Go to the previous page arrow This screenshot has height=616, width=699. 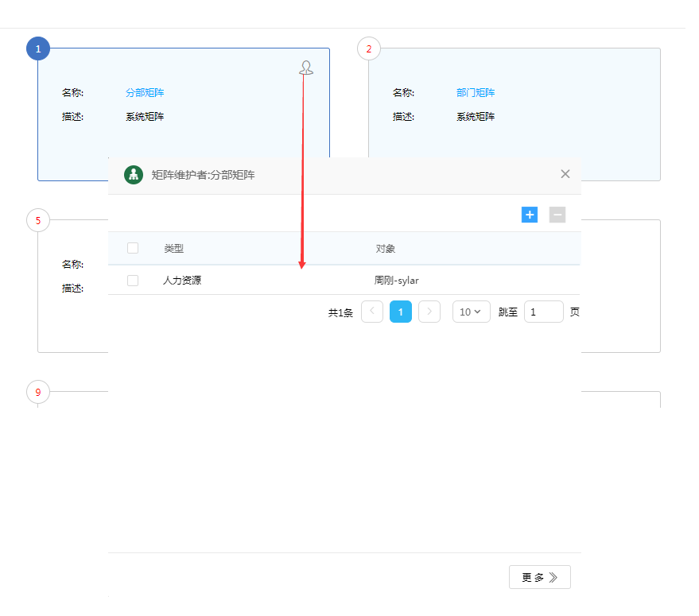(372, 312)
